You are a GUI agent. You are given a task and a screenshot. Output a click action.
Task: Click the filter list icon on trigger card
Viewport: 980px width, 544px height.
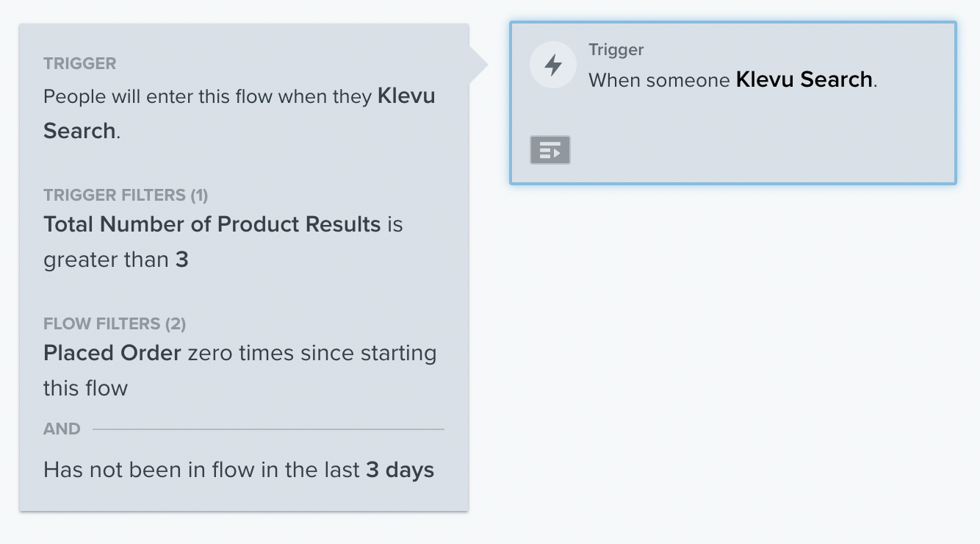pyautogui.click(x=550, y=150)
